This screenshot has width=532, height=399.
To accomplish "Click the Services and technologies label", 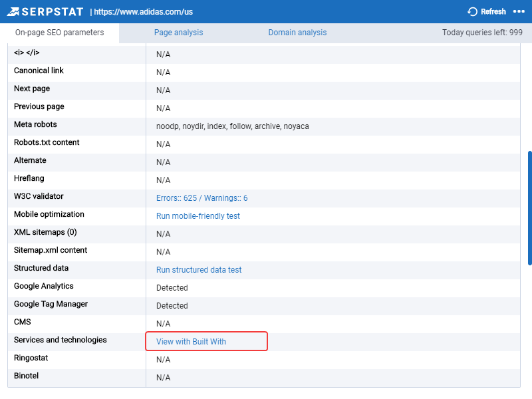I will tap(60, 340).
